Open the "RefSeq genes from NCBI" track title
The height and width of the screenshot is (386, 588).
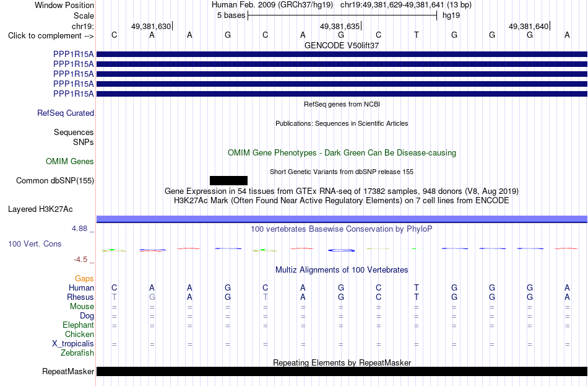point(342,104)
